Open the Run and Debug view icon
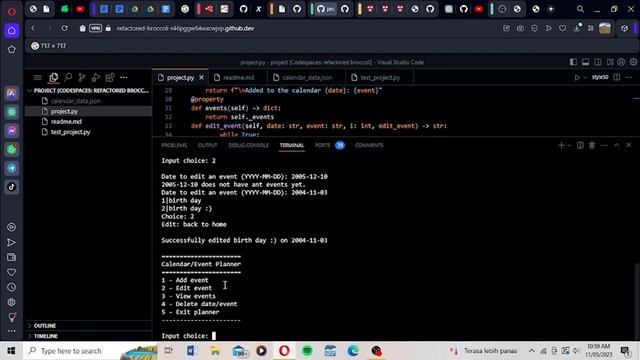Screen dimensions: 640x360 click(96, 77)
